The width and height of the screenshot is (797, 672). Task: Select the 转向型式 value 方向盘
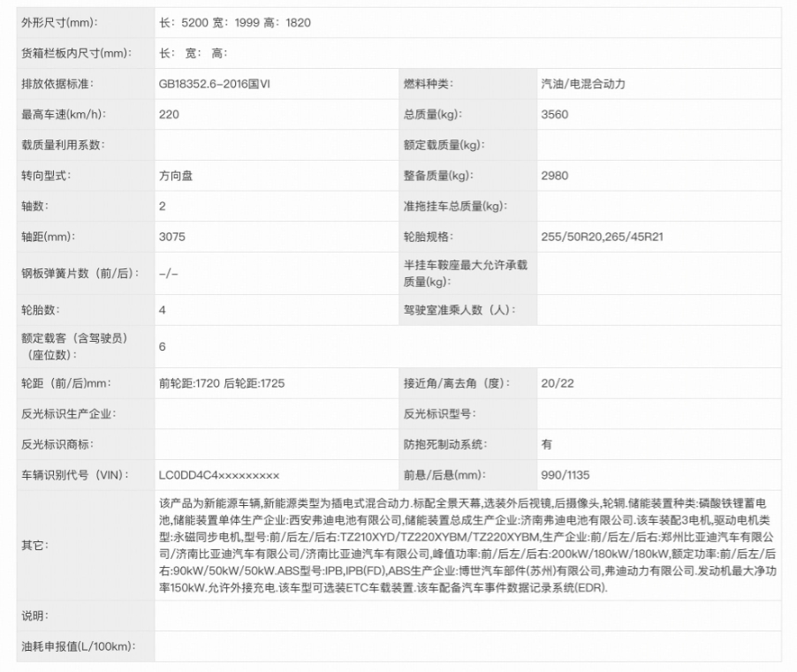(x=176, y=176)
